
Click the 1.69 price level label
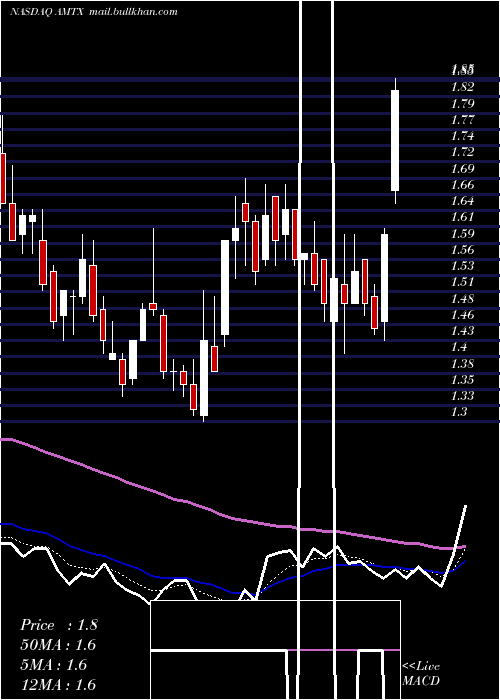pos(462,169)
